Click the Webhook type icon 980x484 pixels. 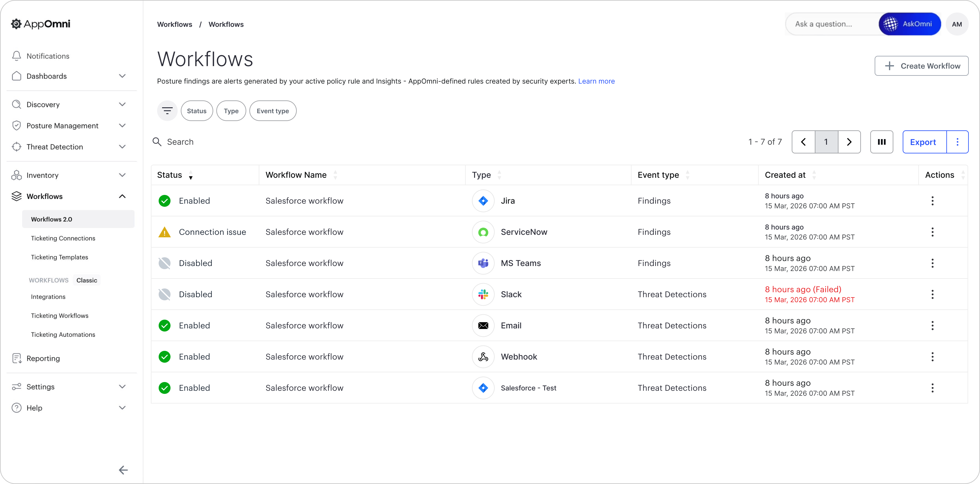(x=483, y=356)
